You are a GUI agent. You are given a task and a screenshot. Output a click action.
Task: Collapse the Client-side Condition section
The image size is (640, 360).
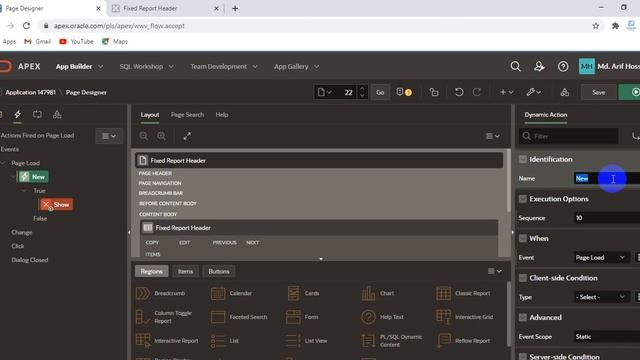(522, 278)
